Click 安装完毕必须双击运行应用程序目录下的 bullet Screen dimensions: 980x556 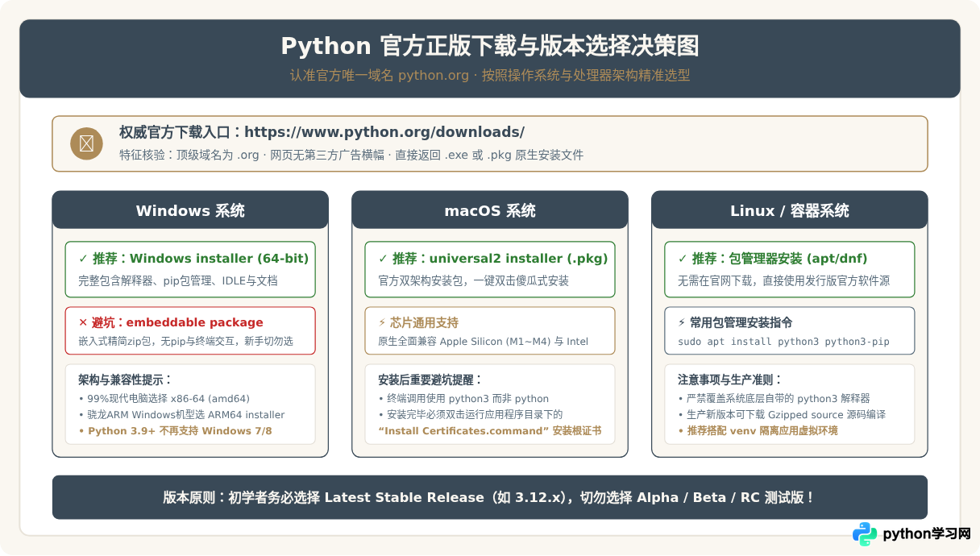(x=470, y=414)
